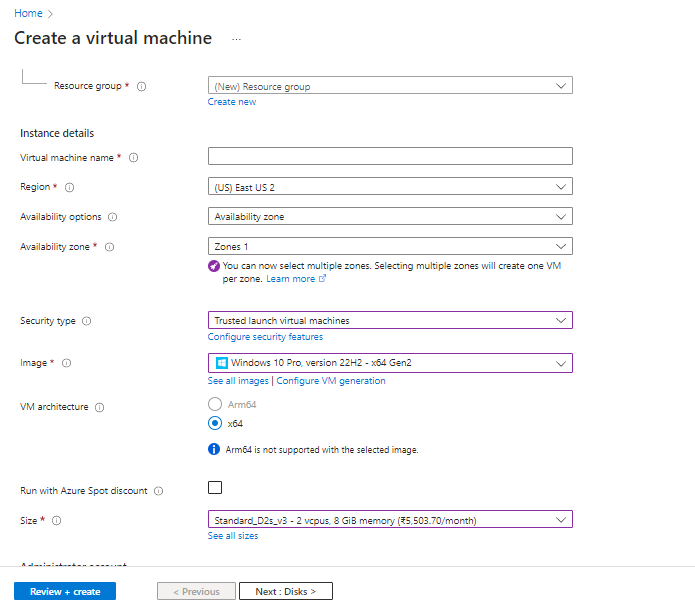Click Configure security features link
Image resolution: width=695 pixels, height=603 pixels.
(265, 337)
